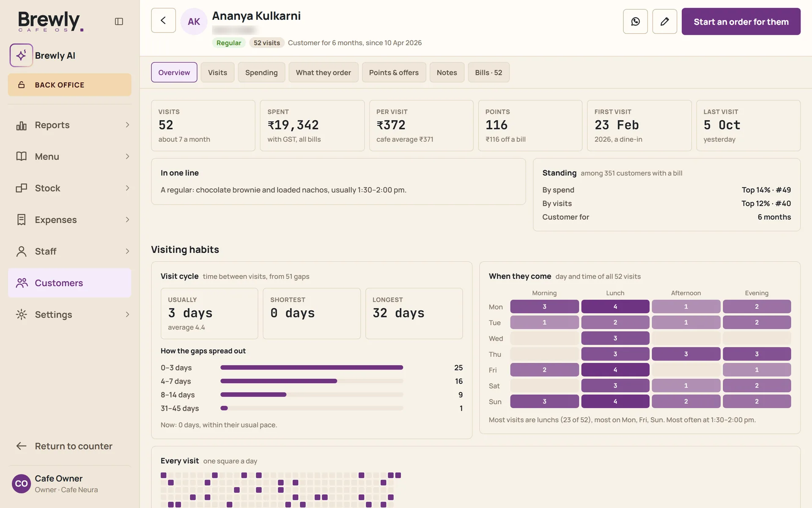Click the Menu book icon

pos(21,157)
